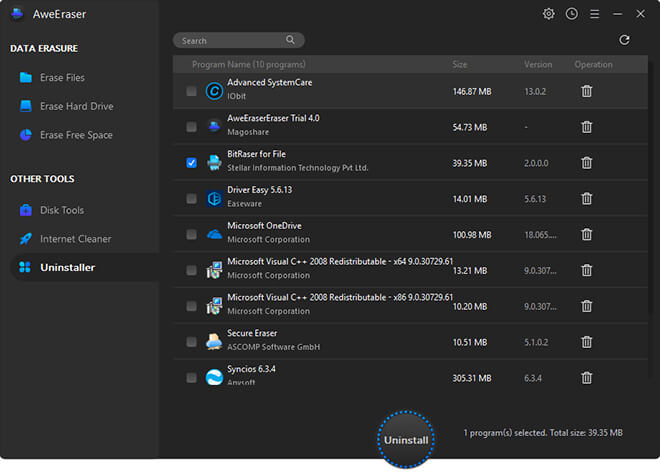The width and height of the screenshot is (660, 473).
Task: Click the AweEraser logo icon
Action: [18, 14]
